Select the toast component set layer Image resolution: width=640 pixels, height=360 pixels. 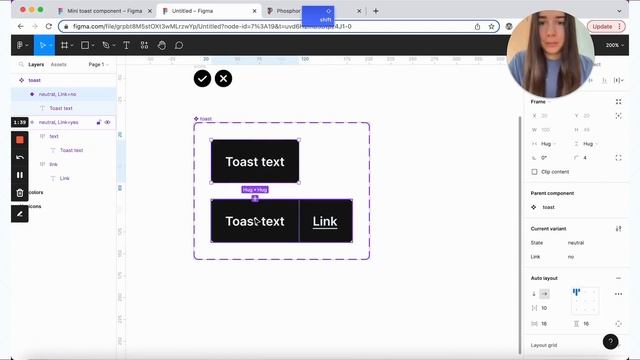click(x=63, y=80)
